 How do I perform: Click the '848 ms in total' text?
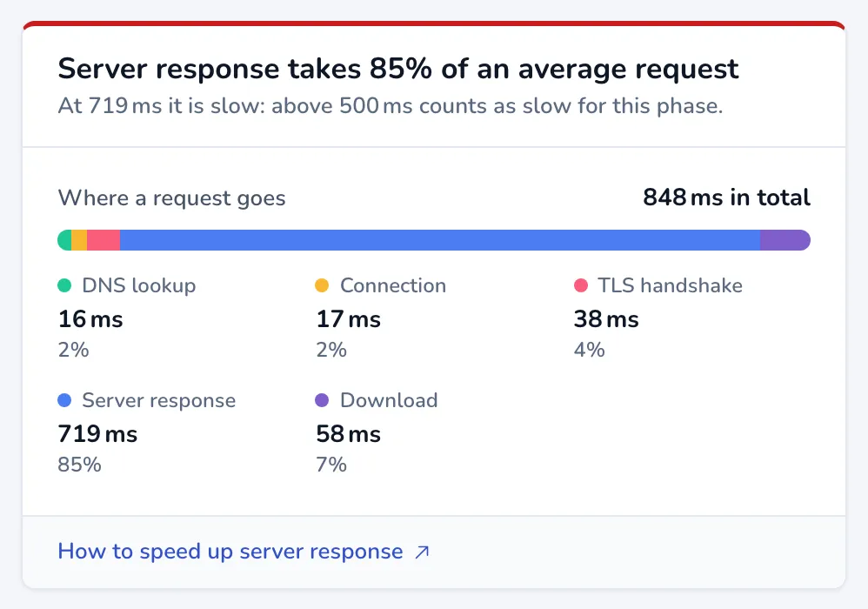coord(727,197)
